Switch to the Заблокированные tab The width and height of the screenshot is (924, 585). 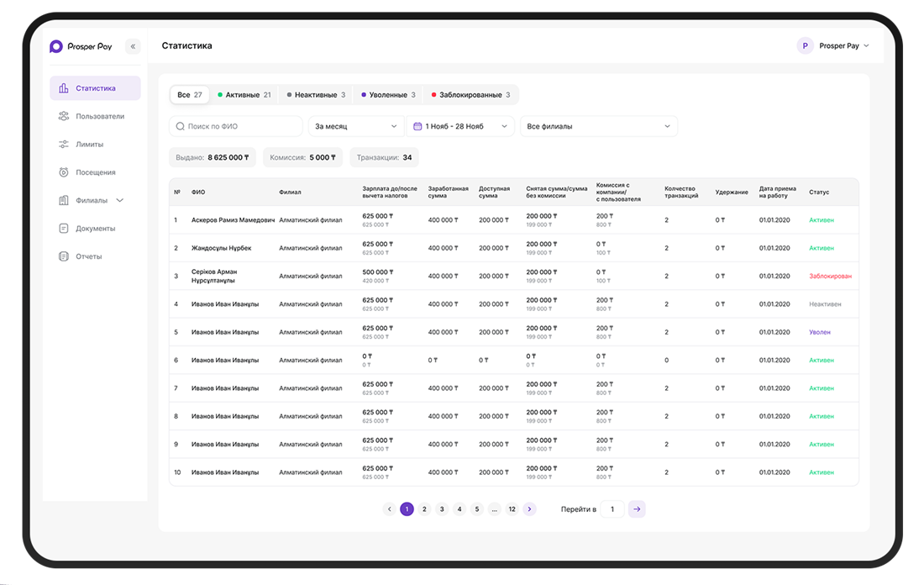click(x=470, y=95)
